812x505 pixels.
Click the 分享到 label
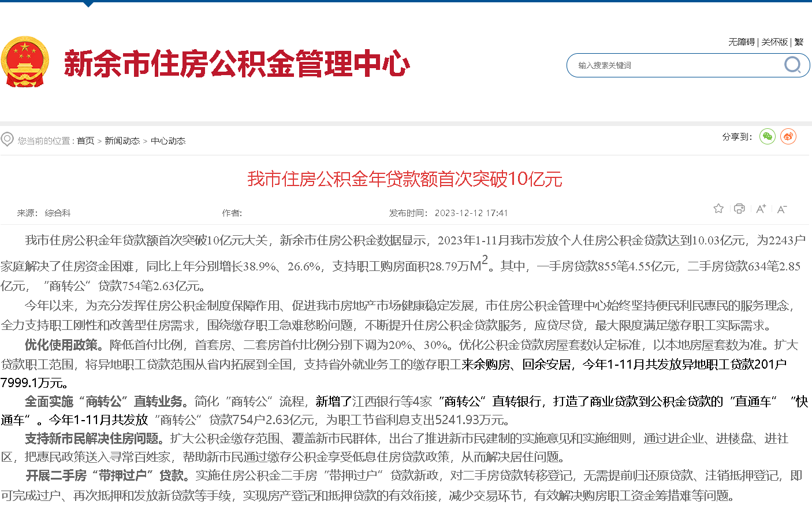737,137
